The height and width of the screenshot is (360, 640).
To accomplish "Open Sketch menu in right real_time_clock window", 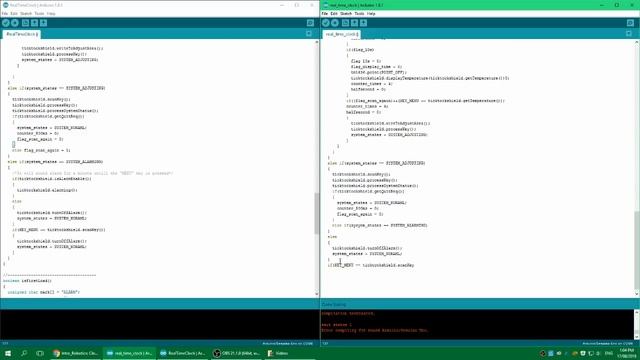I will pyautogui.click(x=346, y=13).
